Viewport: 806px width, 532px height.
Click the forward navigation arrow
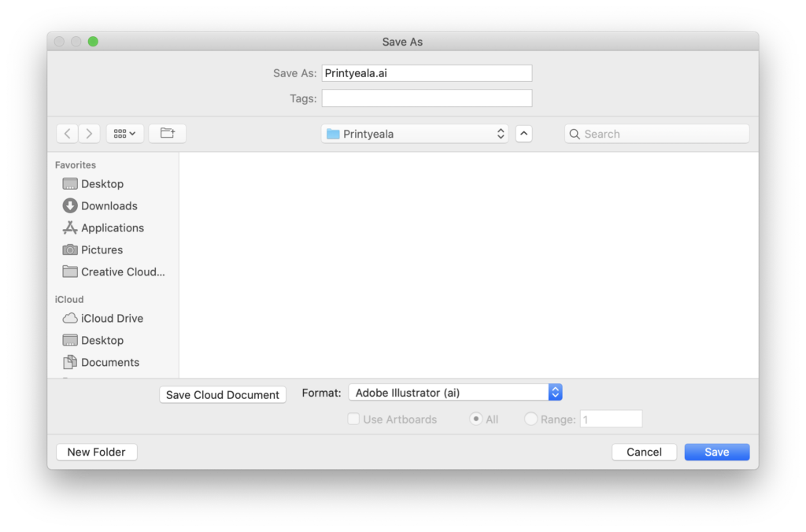89,134
